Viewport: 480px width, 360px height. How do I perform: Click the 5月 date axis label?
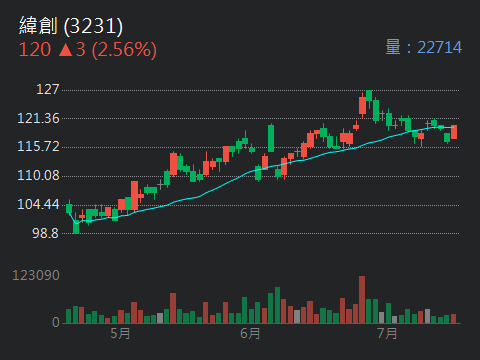(x=120, y=333)
